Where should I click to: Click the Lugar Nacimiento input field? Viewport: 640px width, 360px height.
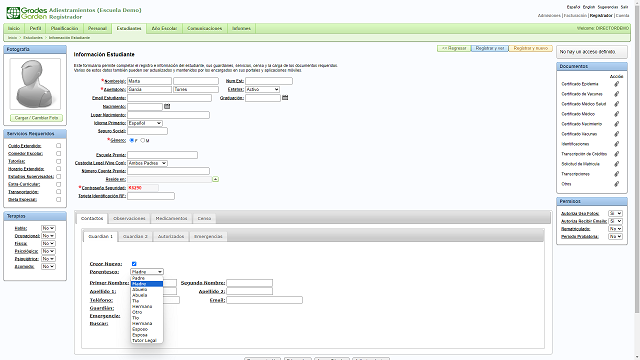click(x=168, y=115)
